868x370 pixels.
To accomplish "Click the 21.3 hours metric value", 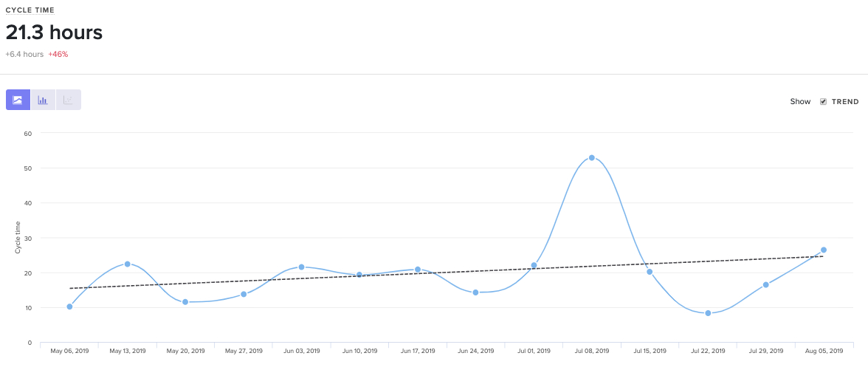I will [54, 32].
